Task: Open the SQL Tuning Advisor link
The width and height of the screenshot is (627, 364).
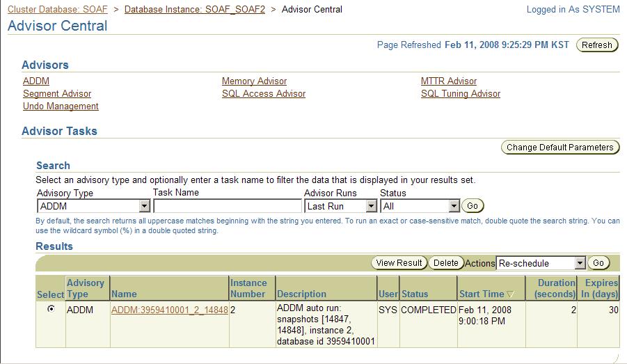Action: click(460, 93)
